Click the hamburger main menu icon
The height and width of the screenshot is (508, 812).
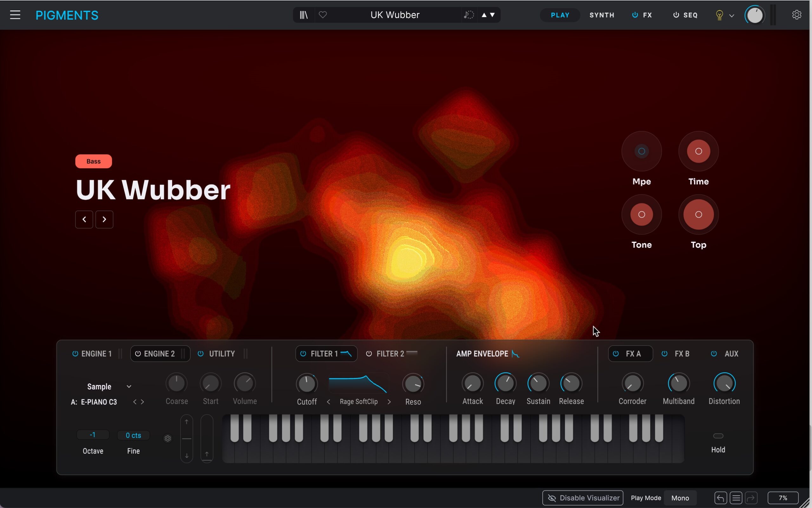click(15, 15)
